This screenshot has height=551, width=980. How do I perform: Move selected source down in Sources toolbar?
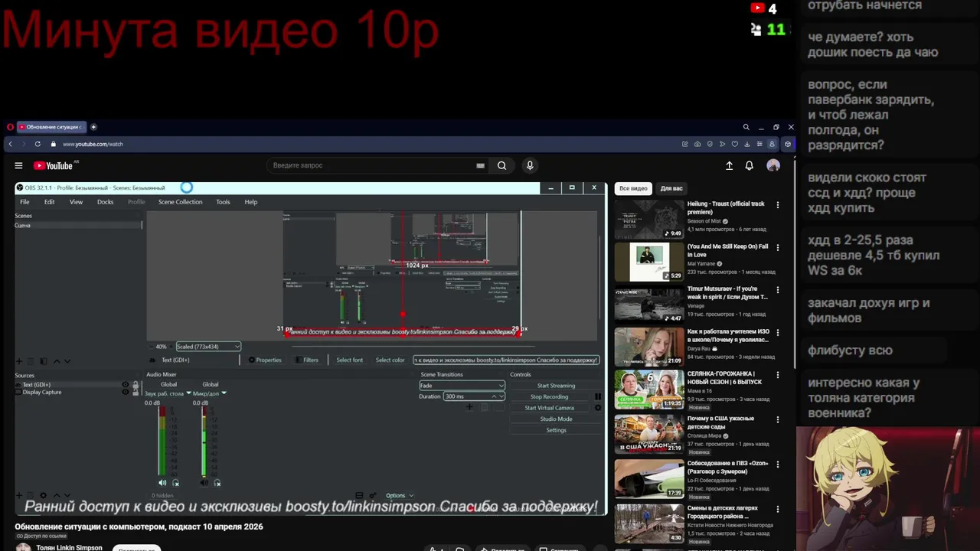pos(67,495)
